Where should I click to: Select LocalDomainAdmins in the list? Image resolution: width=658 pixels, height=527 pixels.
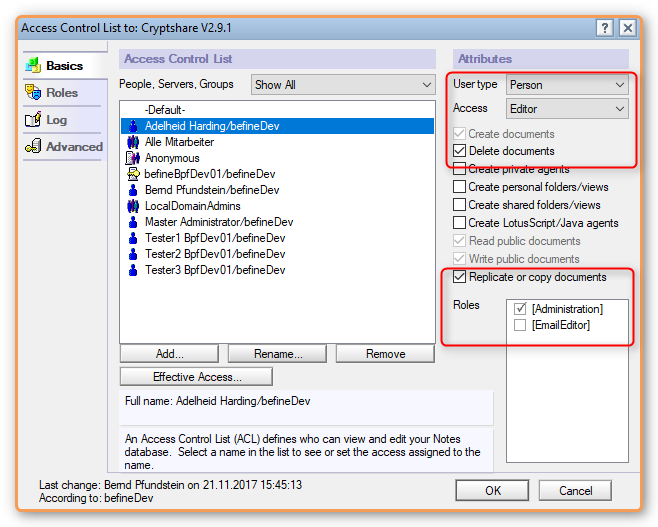[277, 206]
